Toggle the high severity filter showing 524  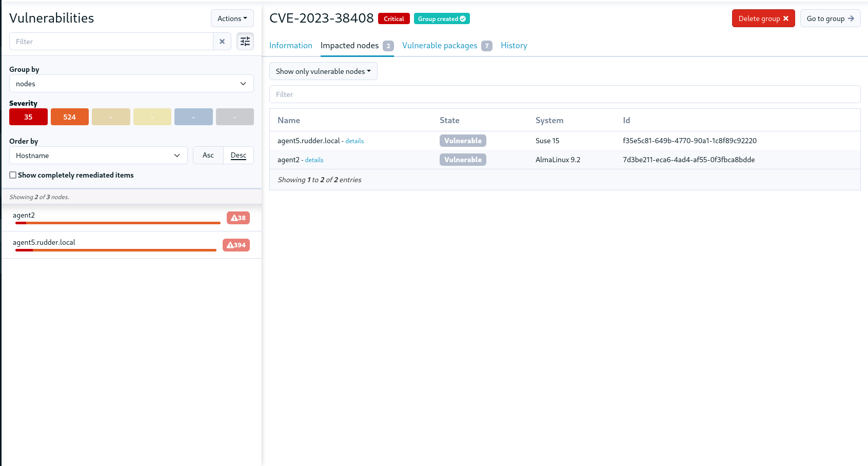click(x=69, y=116)
